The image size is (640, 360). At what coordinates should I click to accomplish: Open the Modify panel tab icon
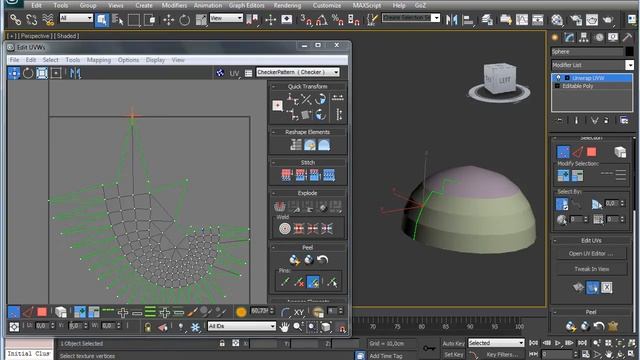pos(569,38)
